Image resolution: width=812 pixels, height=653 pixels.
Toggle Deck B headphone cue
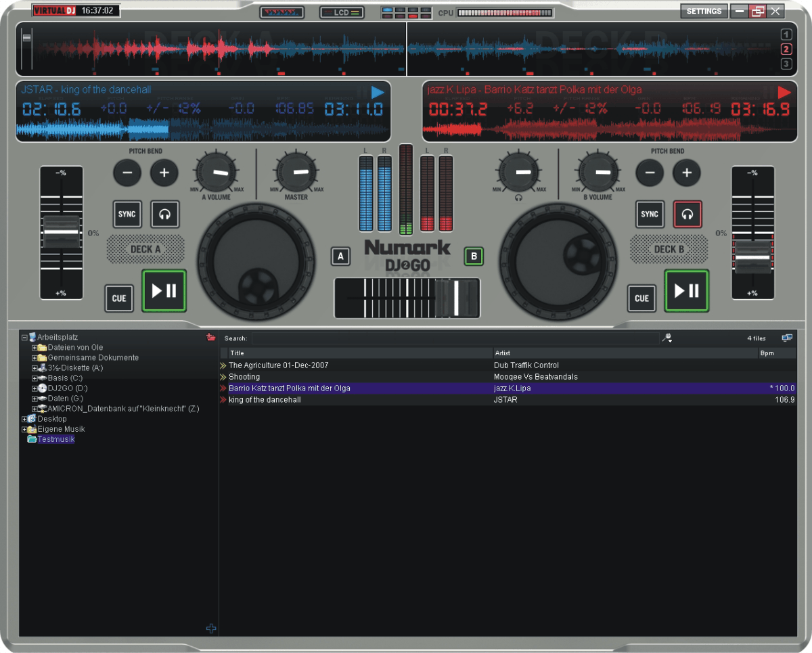point(687,215)
